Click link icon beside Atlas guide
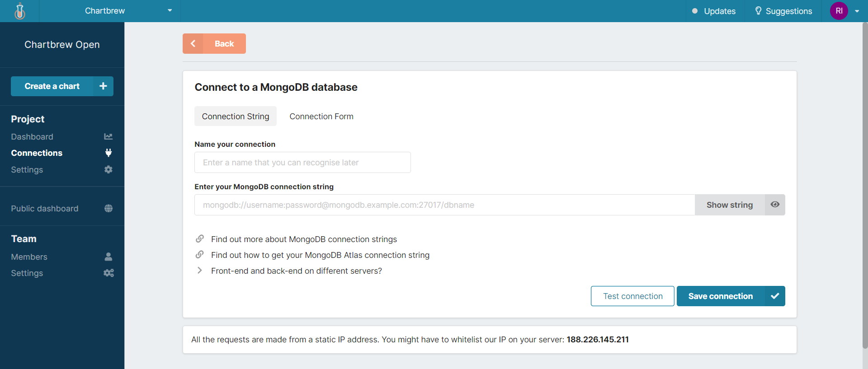 [199, 254]
